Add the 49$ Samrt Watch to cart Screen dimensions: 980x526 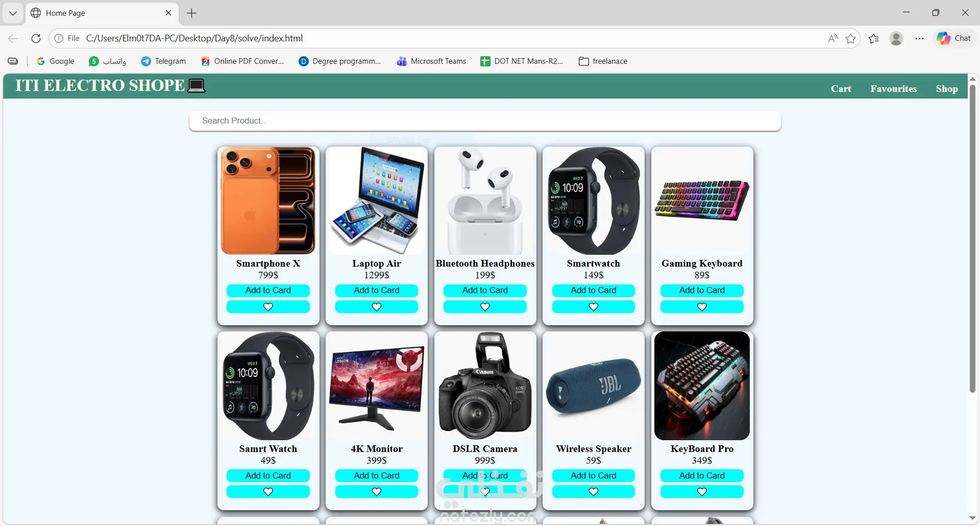pyautogui.click(x=268, y=476)
